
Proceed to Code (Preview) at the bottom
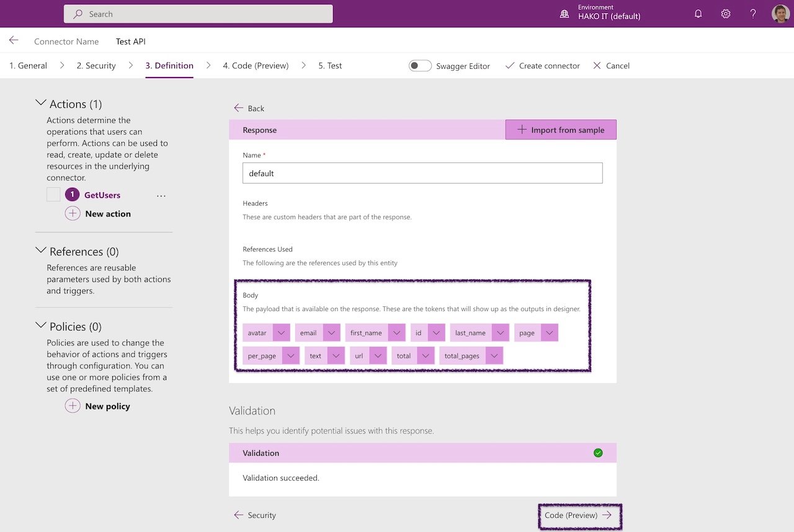[578, 515]
